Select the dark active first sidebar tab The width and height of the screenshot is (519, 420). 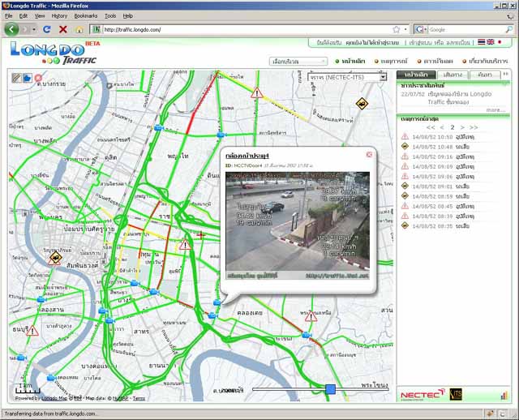pyautogui.click(x=416, y=75)
